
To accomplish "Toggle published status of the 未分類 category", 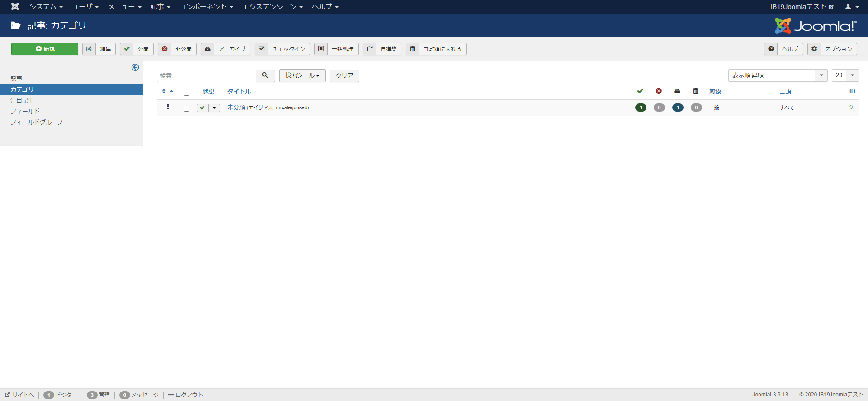I will click(203, 108).
